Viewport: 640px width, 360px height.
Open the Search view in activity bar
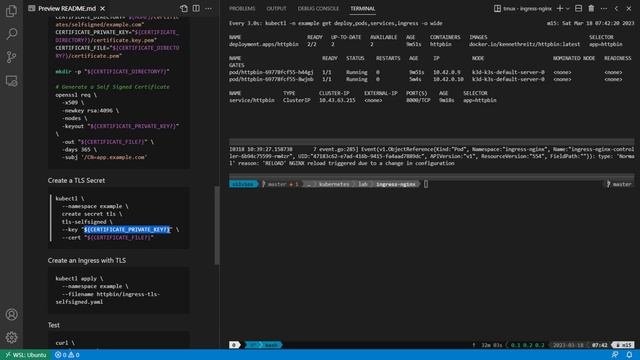click(x=11, y=33)
